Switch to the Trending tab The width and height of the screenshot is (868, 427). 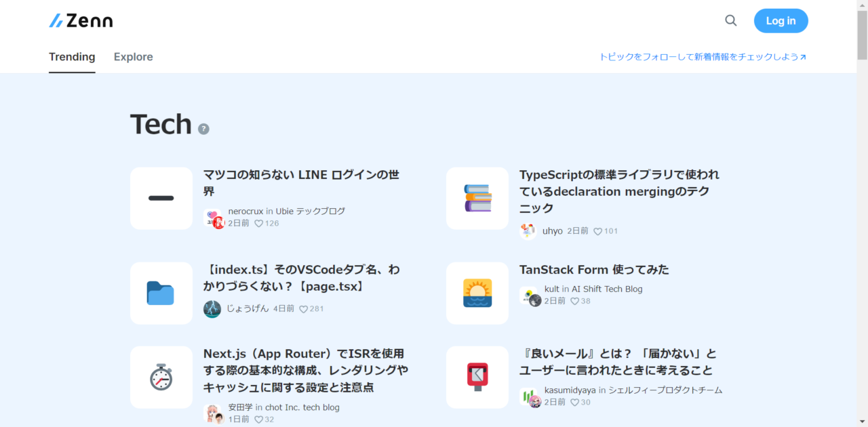72,57
